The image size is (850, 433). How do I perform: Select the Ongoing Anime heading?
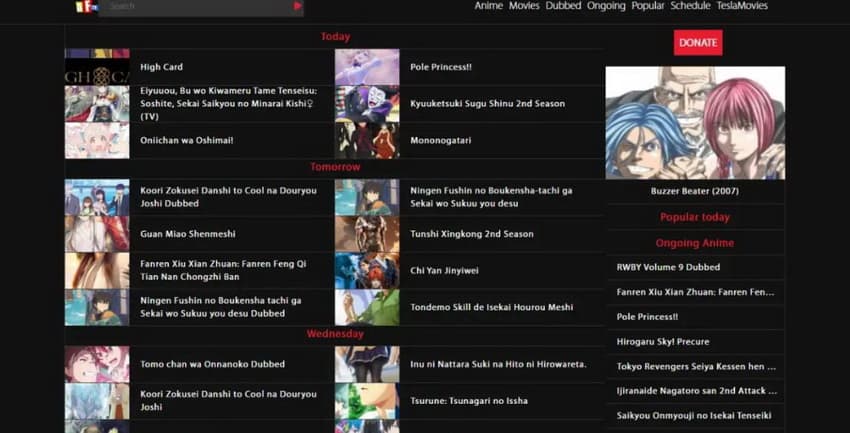[x=694, y=243]
